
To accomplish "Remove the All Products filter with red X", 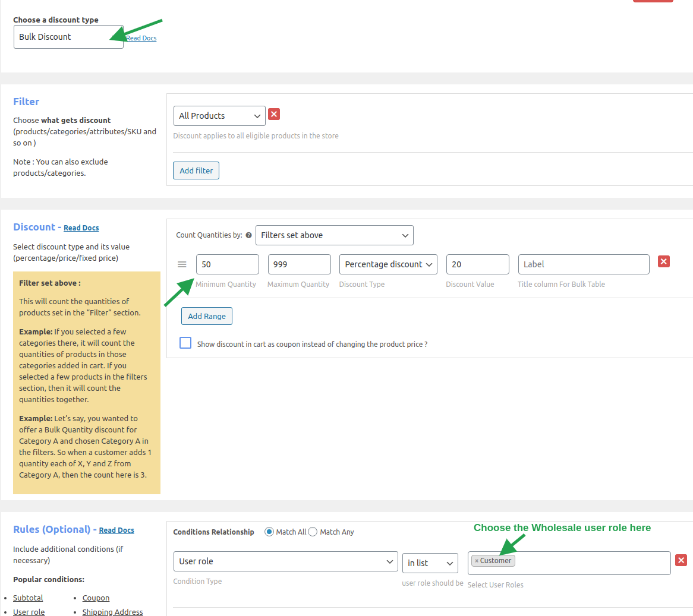I will coord(274,115).
